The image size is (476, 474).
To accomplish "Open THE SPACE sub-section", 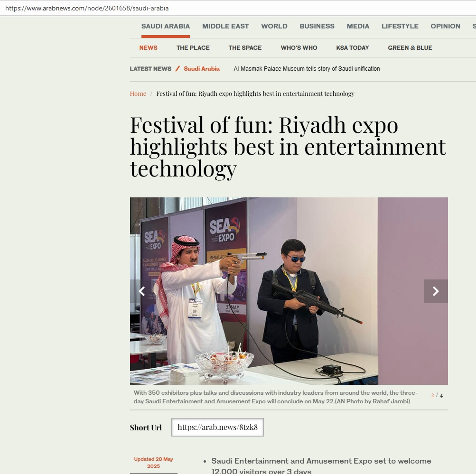I will [245, 47].
